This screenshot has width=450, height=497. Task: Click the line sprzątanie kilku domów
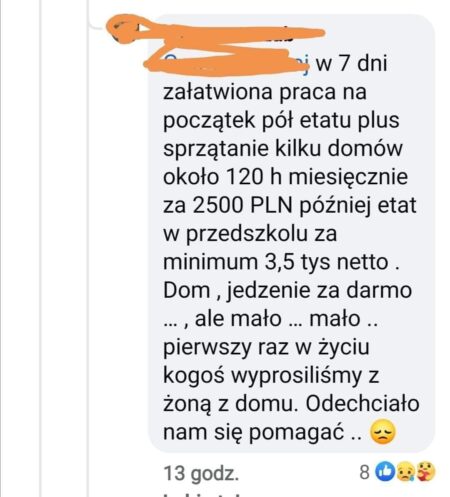coord(283,149)
